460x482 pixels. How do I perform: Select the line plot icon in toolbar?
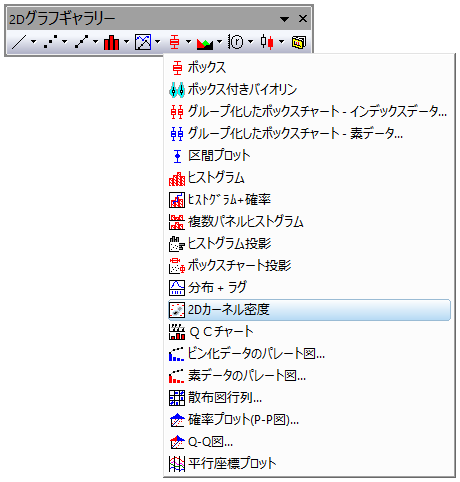click(x=18, y=42)
